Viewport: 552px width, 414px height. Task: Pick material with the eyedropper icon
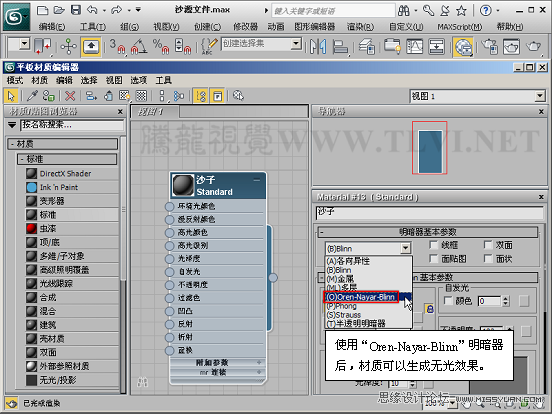[32, 96]
